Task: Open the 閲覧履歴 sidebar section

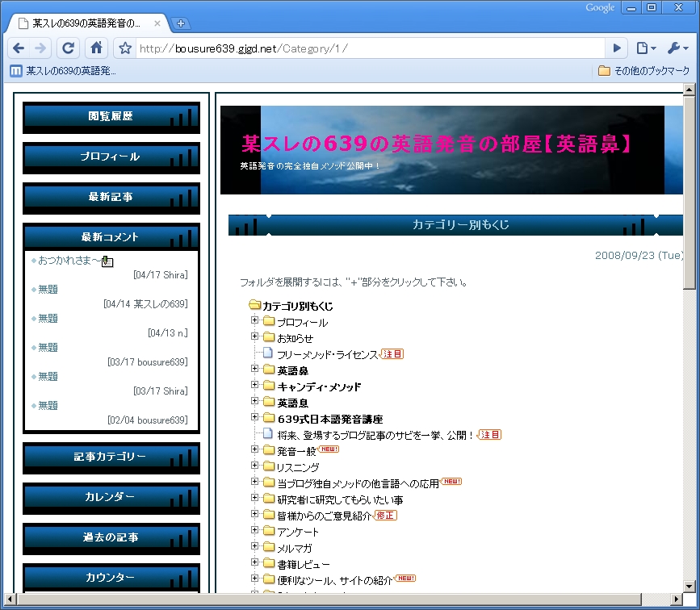Action: pos(111,117)
